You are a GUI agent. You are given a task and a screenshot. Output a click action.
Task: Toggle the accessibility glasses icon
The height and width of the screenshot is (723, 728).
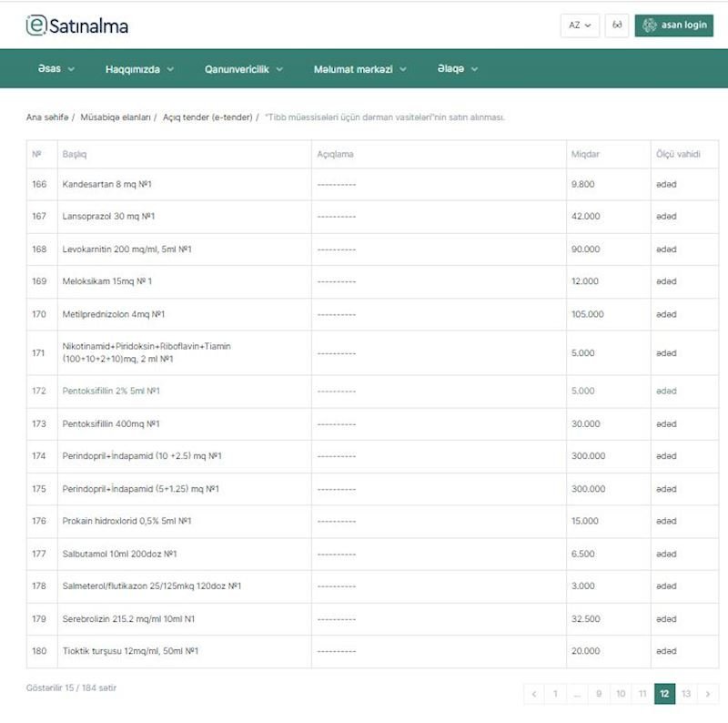point(617,25)
